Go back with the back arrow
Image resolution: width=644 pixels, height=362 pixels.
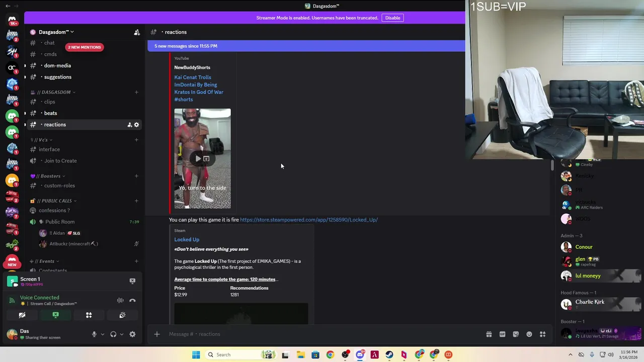point(8,6)
